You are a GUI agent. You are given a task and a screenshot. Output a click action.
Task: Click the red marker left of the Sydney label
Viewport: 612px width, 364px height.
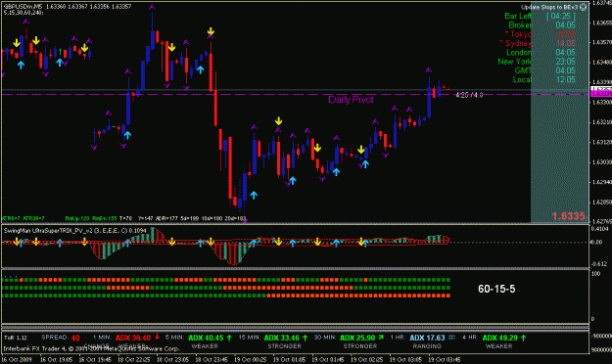(501, 42)
